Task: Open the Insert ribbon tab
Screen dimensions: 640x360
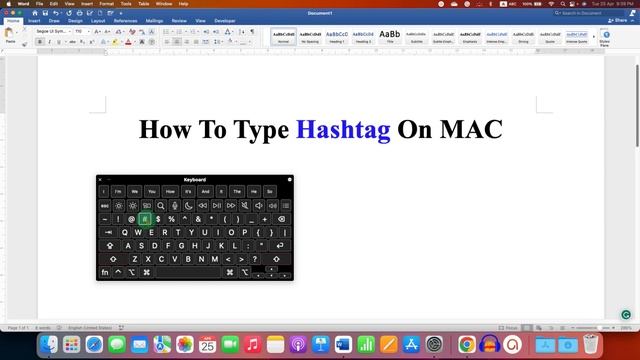Action: (x=34, y=21)
